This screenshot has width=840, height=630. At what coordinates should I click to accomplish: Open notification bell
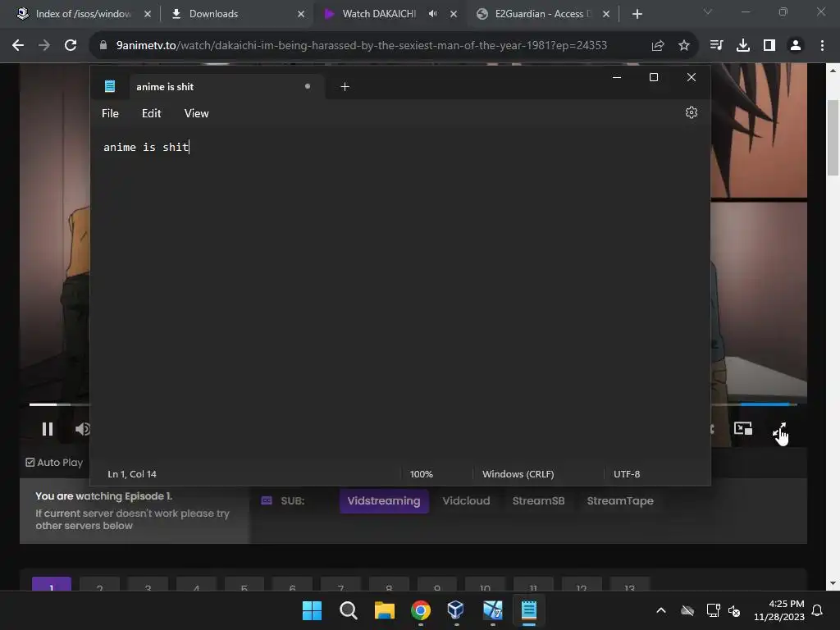[x=818, y=610]
